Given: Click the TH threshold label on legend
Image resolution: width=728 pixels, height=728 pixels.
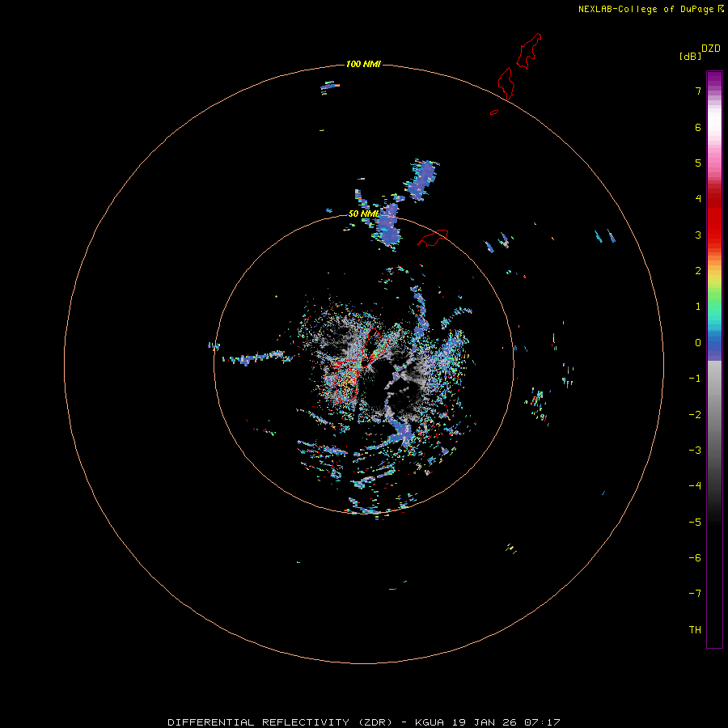Looking at the screenshot, I should [695, 630].
